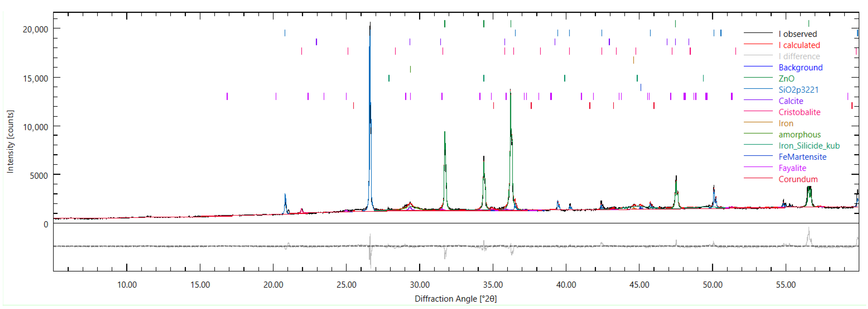Click the Fayalite magenta legend line

(x=758, y=167)
